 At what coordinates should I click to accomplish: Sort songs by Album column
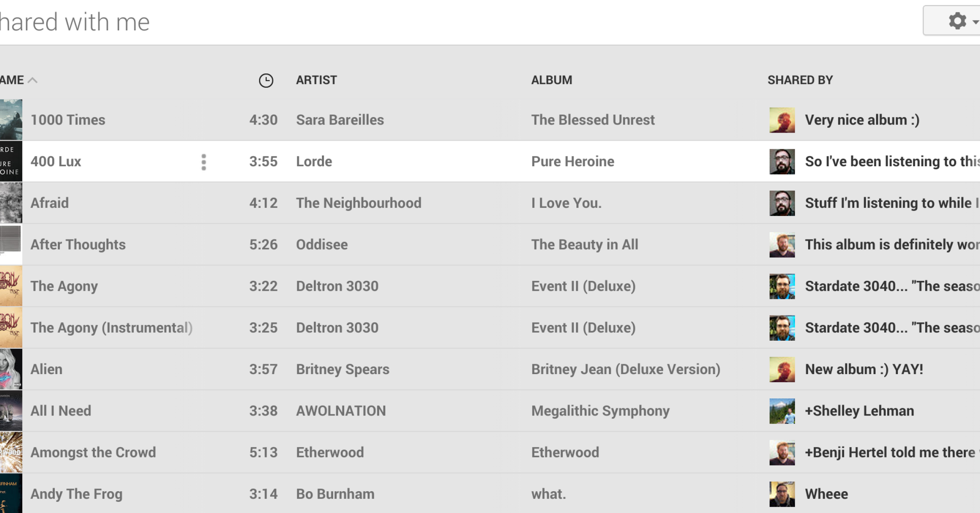coord(552,80)
